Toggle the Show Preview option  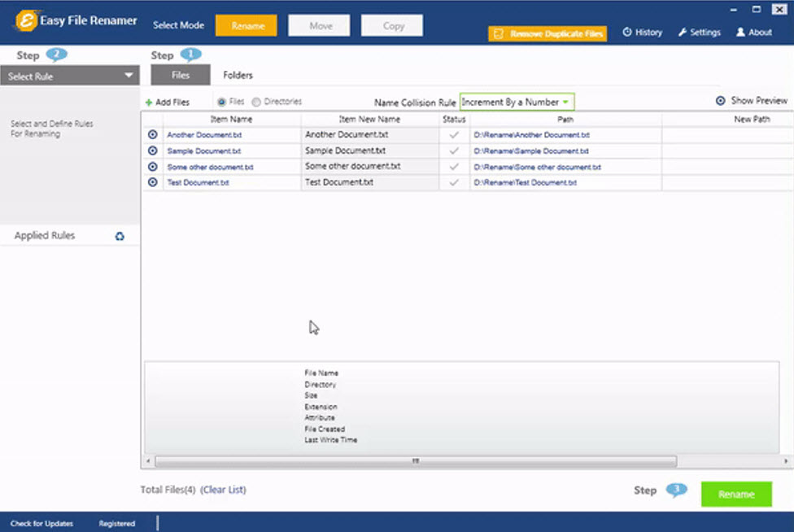coord(752,101)
